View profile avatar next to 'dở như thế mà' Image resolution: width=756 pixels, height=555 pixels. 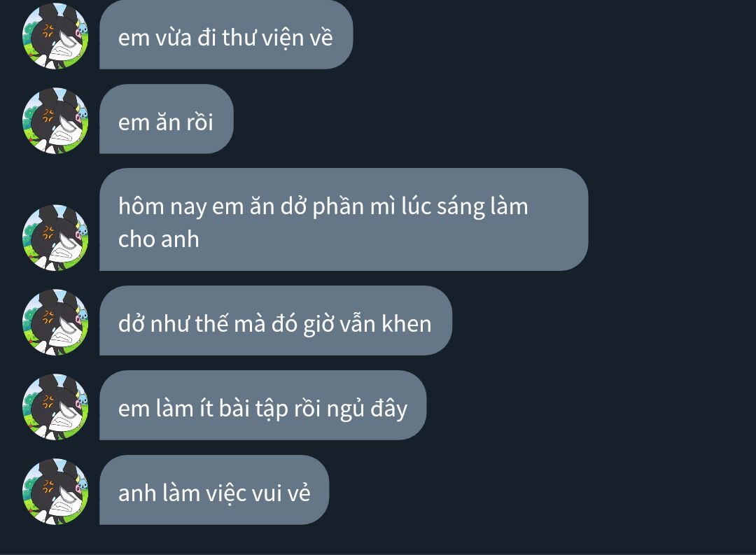[55, 322]
